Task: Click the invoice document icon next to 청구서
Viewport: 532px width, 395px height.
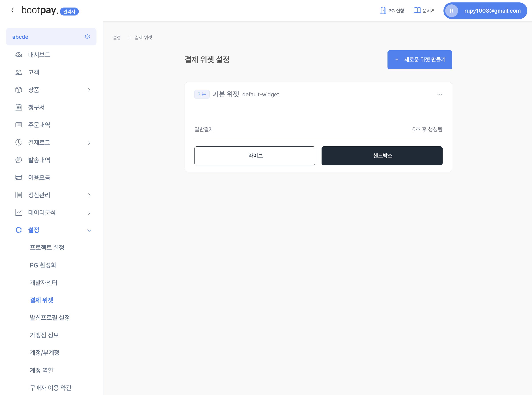Action: 19,107
